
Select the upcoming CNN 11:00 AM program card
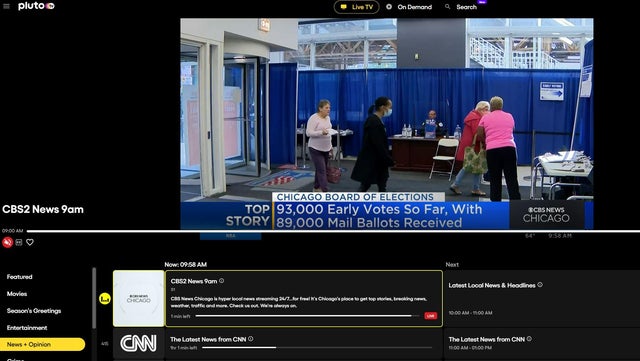[x=542, y=344]
